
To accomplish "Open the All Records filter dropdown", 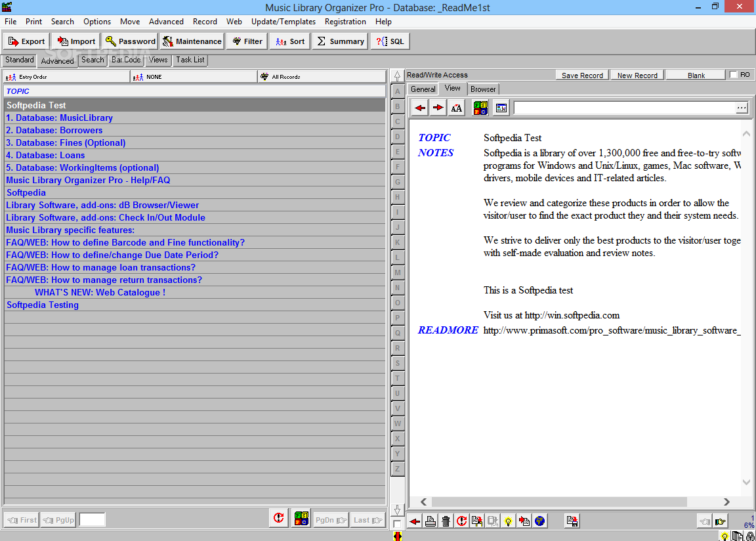I will (x=322, y=77).
